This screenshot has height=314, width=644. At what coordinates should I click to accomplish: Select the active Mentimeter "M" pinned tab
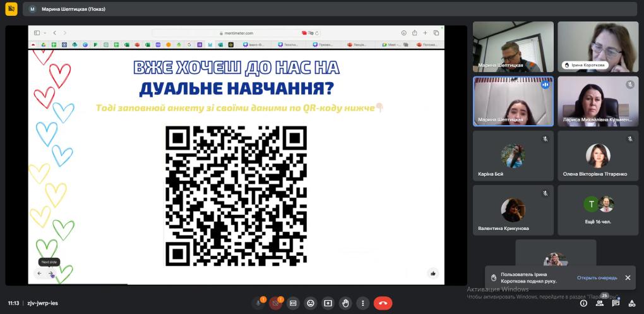[x=210, y=44]
